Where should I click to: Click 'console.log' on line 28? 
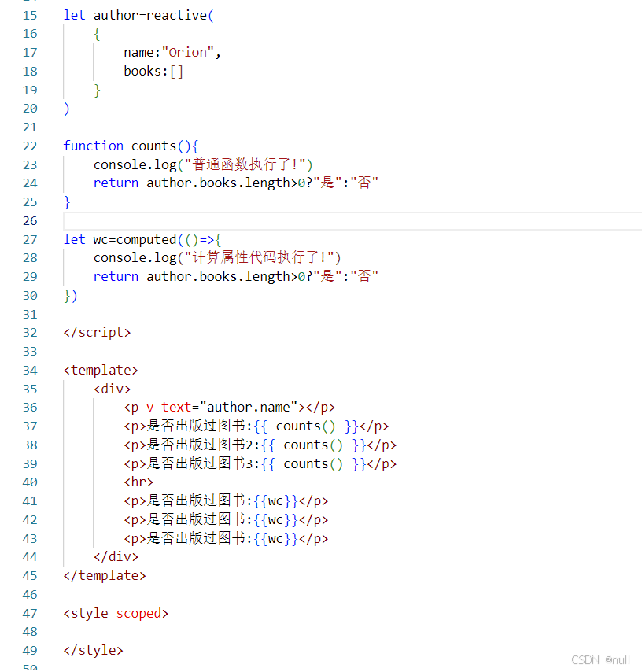(x=135, y=257)
